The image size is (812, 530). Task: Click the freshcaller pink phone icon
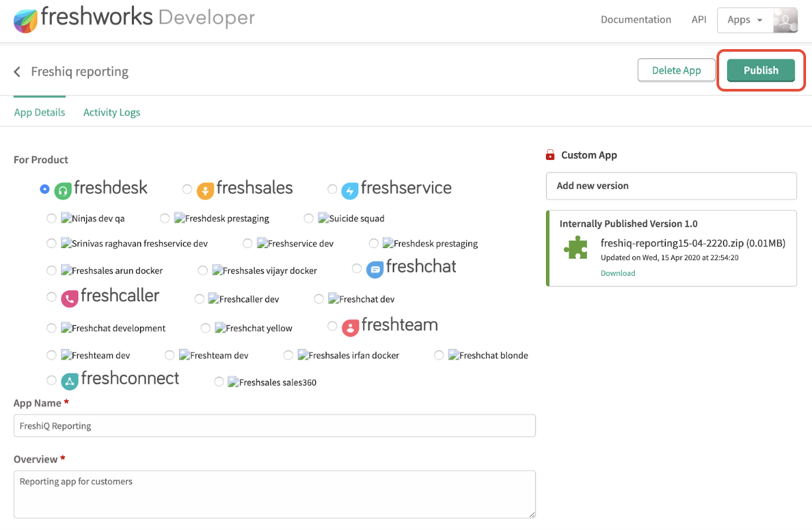(70, 298)
